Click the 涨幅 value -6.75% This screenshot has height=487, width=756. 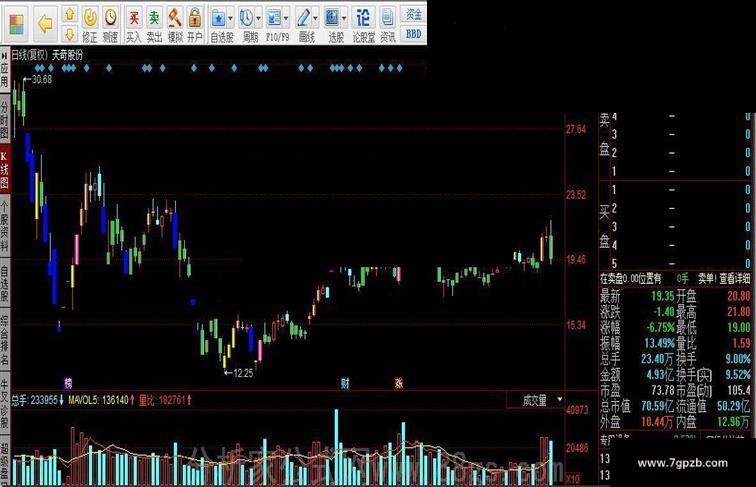click(x=660, y=327)
